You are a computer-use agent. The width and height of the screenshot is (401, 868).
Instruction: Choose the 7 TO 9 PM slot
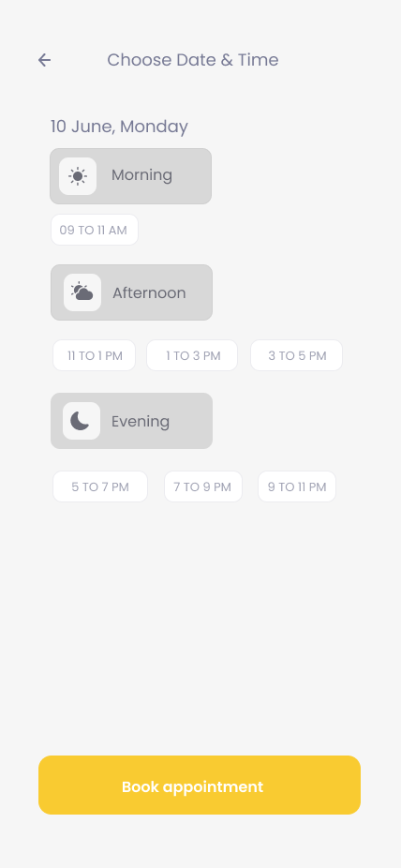pos(203,486)
